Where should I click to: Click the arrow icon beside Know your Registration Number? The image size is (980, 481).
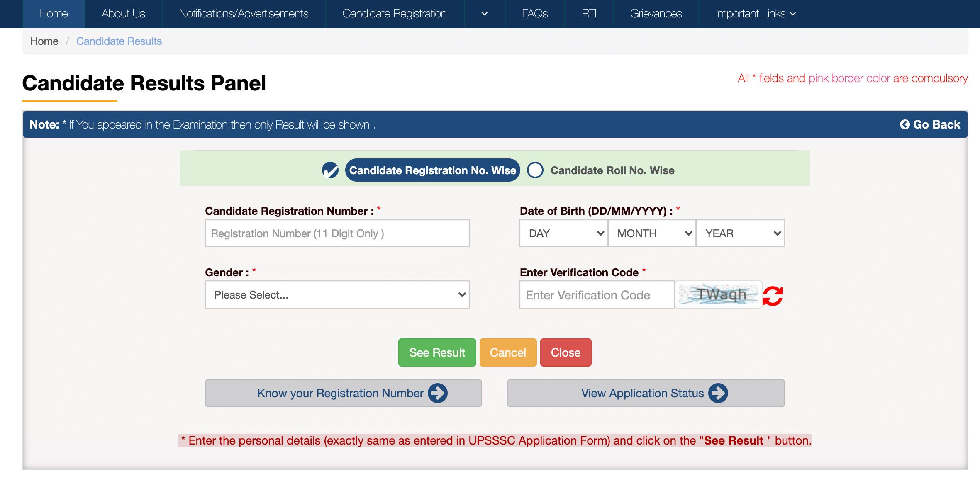click(438, 393)
